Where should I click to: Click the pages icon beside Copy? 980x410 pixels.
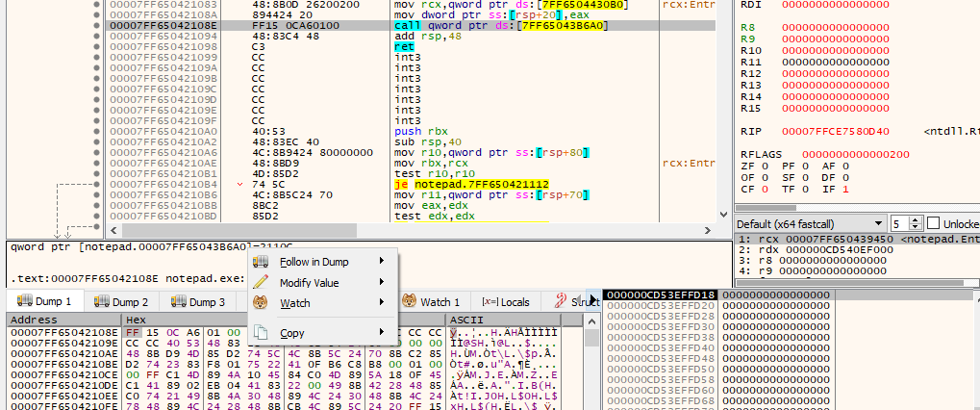pyautogui.click(x=261, y=332)
